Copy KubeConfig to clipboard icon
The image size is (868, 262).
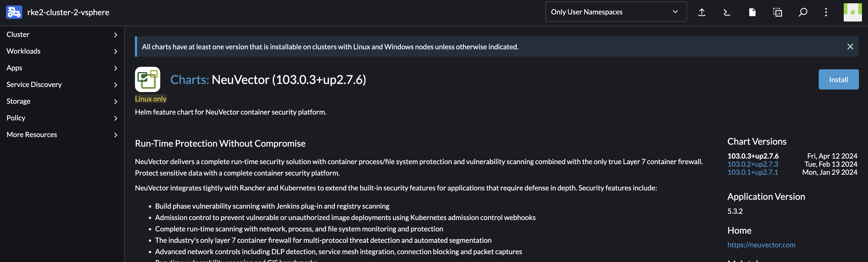pos(777,12)
